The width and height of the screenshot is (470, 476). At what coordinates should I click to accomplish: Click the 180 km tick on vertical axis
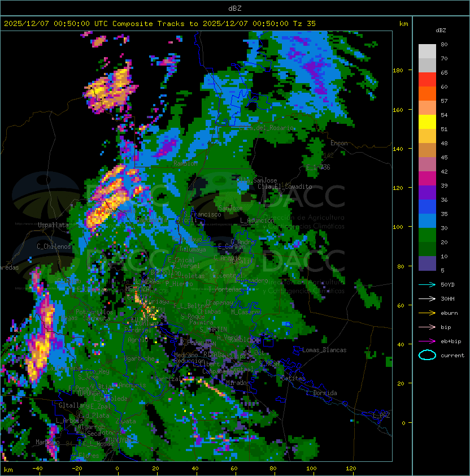(x=398, y=70)
